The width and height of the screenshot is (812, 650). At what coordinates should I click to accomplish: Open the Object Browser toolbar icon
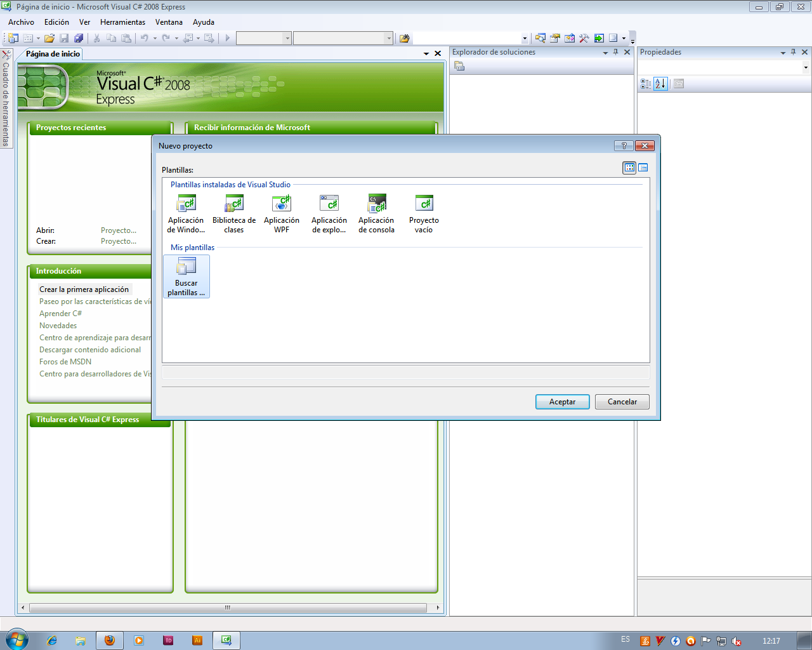point(570,38)
